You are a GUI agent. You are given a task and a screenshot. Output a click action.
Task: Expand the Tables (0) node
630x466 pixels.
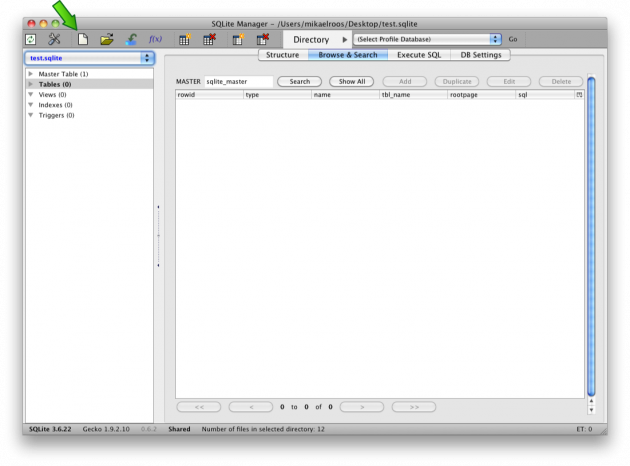31,84
